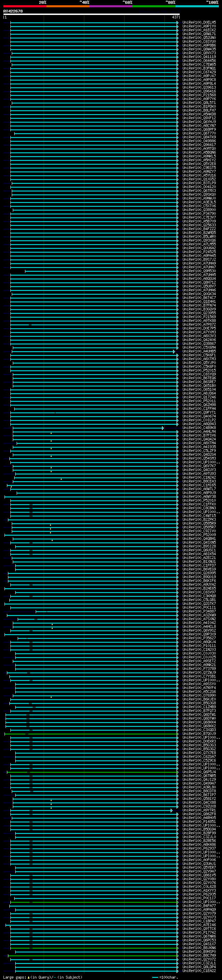222x980 pixels.
Task: Select the UniRef100_C0L628 label
Action: [199, 887]
